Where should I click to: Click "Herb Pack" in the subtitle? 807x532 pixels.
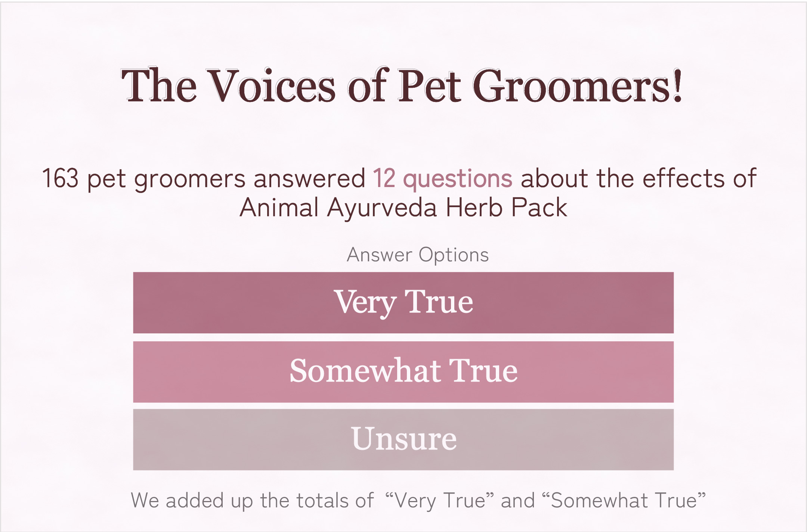[x=506, y=208]
